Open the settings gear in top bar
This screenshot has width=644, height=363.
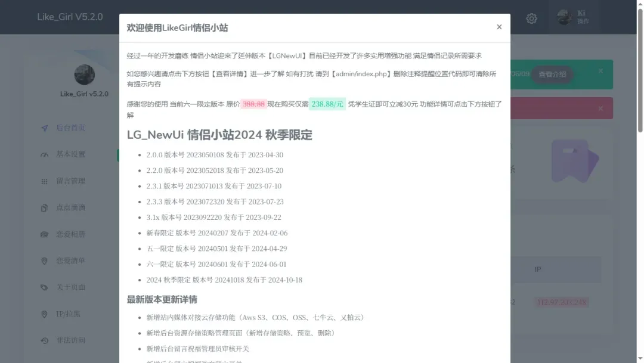pyautogui.click(x=531, y=18)
